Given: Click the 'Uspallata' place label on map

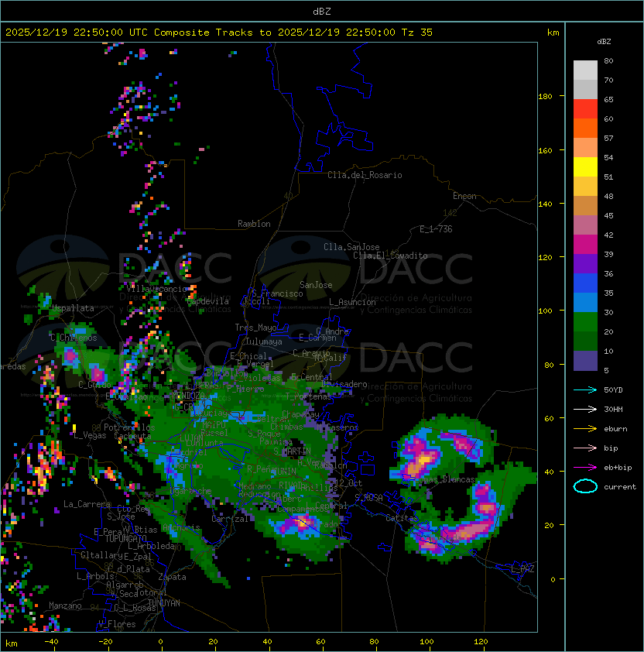Looking at the screenshot, I should (x=74, y=308).
